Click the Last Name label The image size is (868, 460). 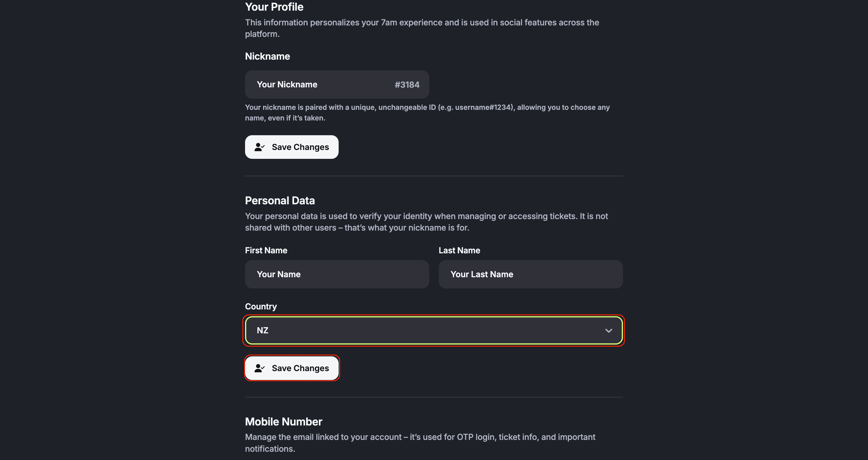pyautogui.click(x=459, y=250)
